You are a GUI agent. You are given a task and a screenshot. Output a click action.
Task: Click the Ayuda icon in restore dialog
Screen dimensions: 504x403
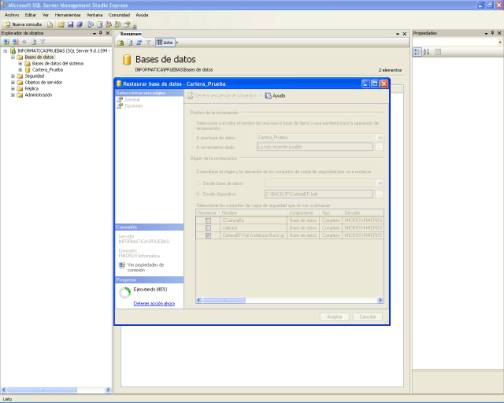[x=268, y=96]
